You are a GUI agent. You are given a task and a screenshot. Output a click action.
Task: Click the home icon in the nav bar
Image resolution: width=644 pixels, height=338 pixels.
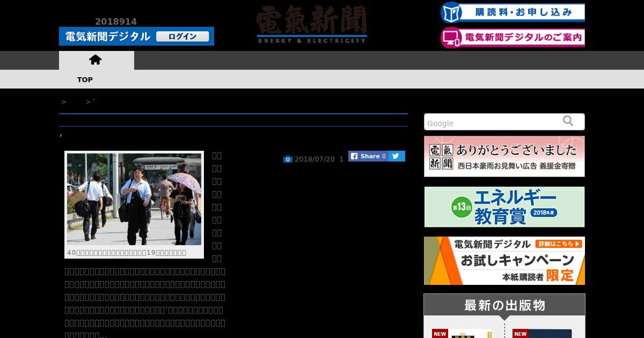[x=96, y=60]
